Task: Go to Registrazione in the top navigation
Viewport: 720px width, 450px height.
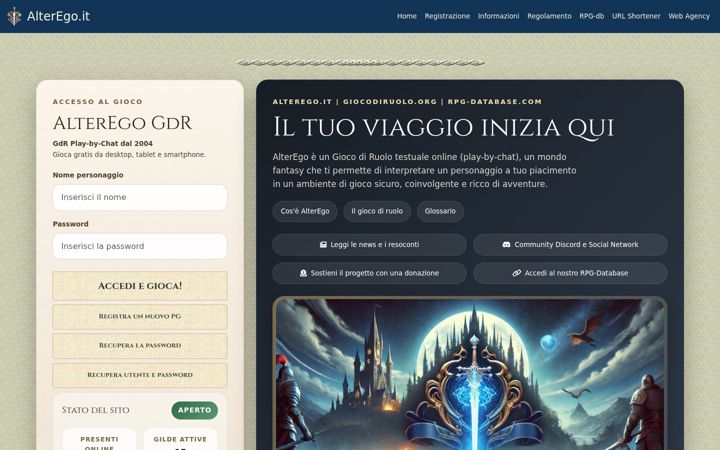Action: (447, 16)
